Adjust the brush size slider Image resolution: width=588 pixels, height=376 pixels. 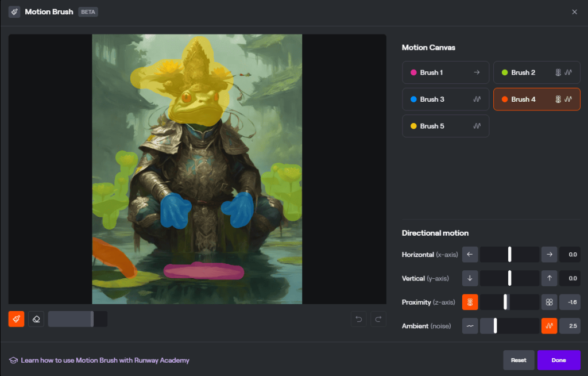tap(78, 319)
